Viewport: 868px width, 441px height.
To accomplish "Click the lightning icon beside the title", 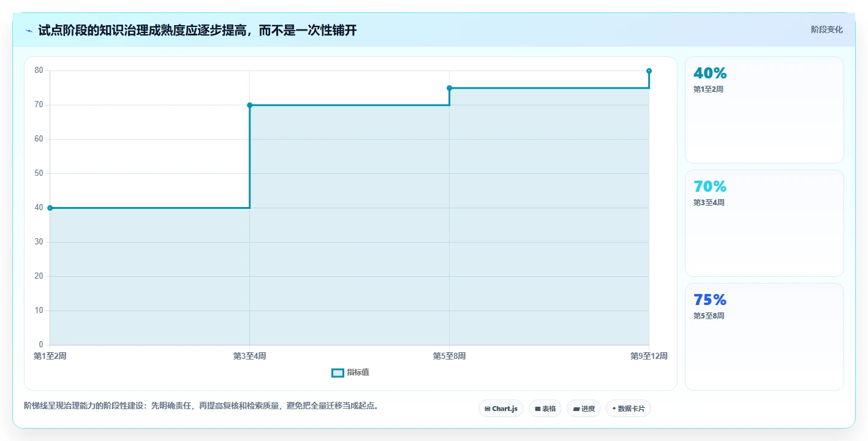I will tap(29, 31).
